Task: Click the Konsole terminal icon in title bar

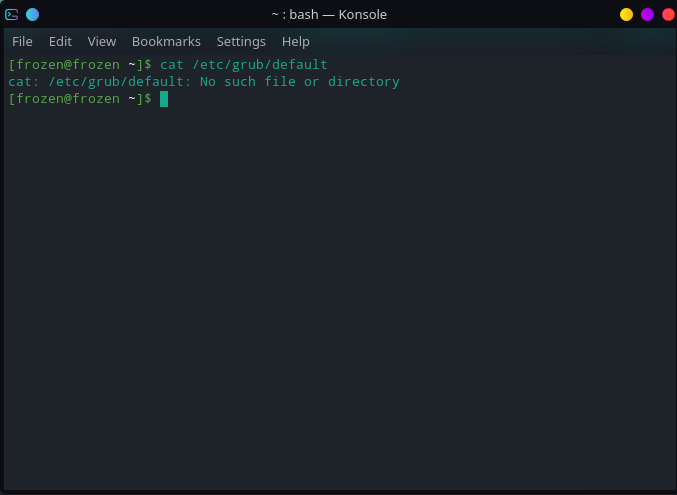Action: pos(12,15)
